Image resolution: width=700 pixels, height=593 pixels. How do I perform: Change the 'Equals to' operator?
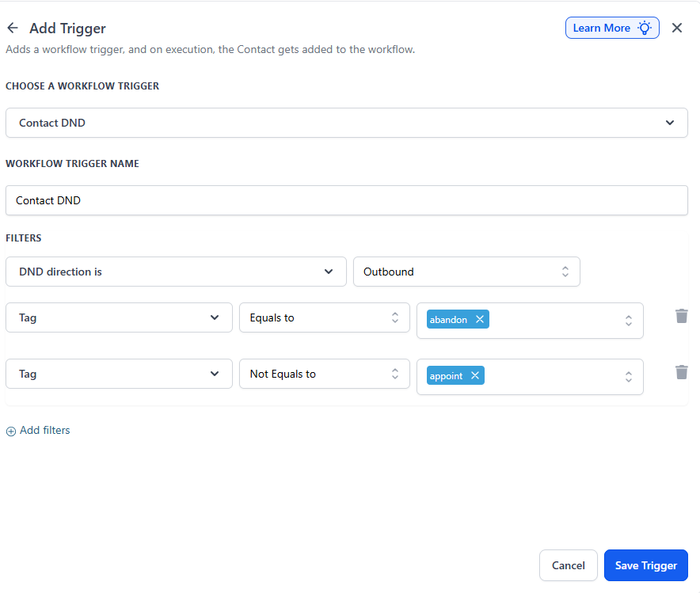(x=324, y=317)
